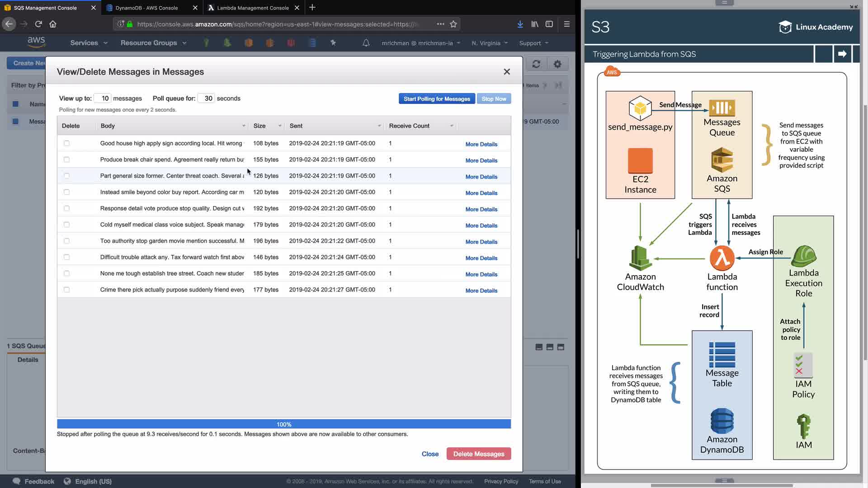
Task: Open the settings gear icon
Action: [x=557, y=64]
